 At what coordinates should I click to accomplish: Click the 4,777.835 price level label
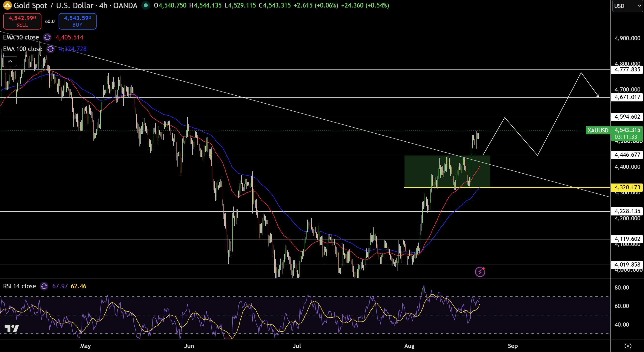pos(627,69)
